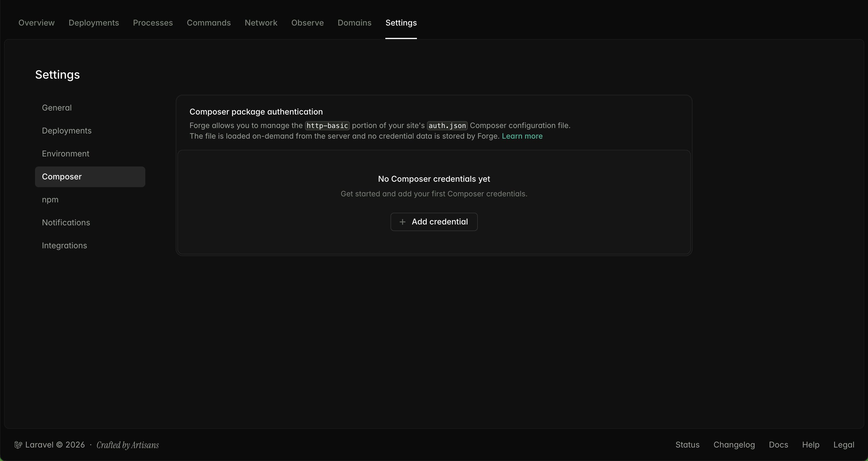Click the 'Composer package authentication' heading

tap(256, 112)
